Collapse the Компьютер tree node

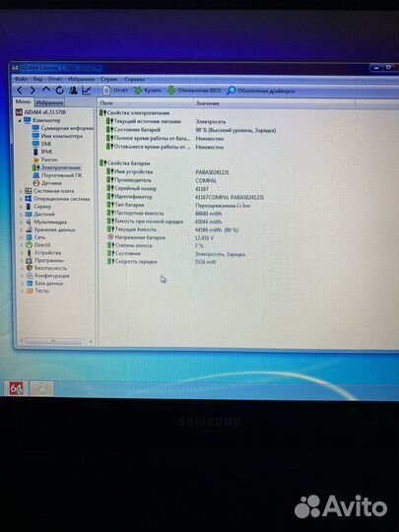[20, 120]
